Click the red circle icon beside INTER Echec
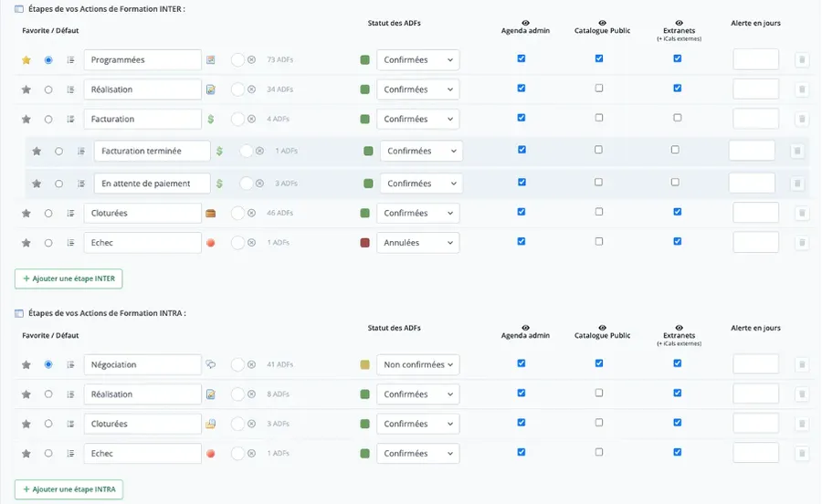 211,243
